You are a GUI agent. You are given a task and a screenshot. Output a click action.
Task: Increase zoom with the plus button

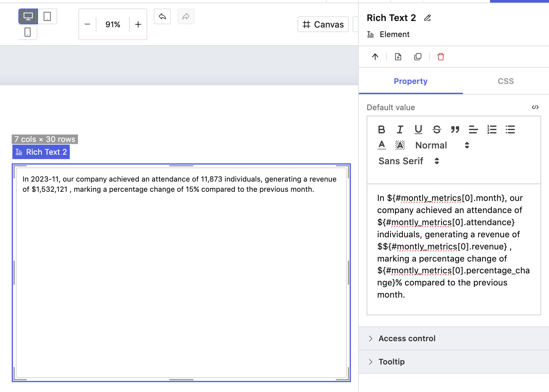[x=138, y=25]
